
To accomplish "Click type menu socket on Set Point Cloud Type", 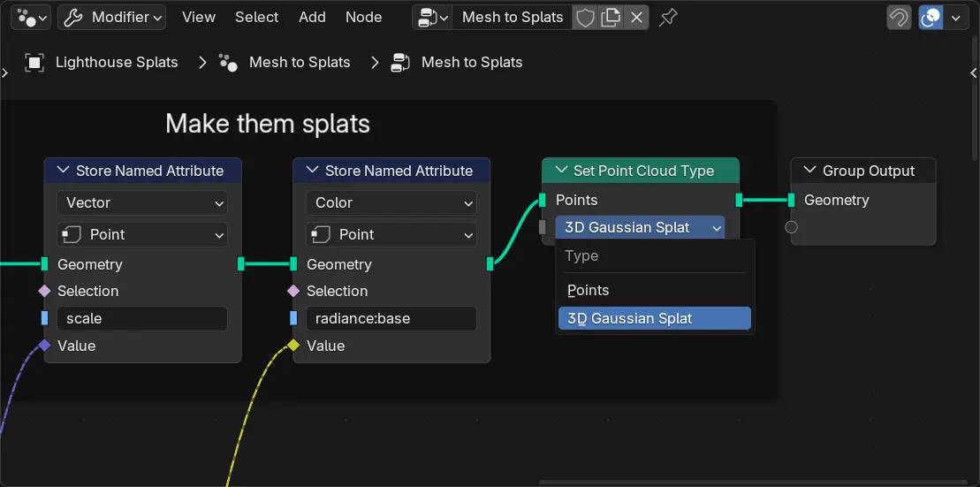I will 543,227.
